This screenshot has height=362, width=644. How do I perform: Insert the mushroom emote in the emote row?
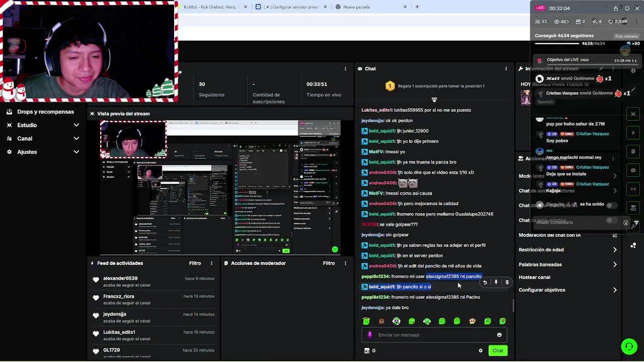[x=472, y=321]
